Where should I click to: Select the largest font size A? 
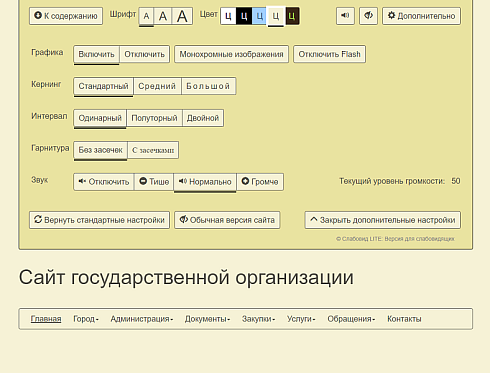pos(182,16)
